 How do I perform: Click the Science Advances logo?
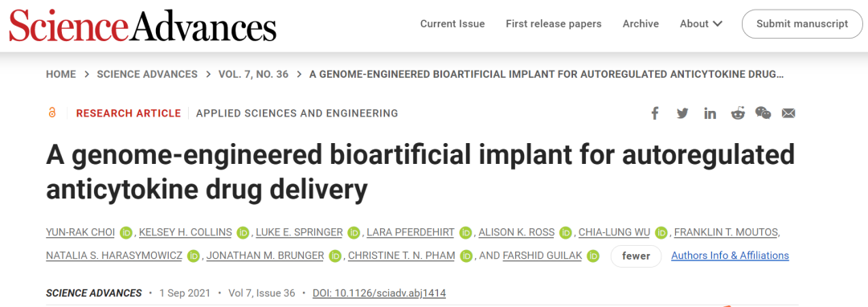(x=142, y=25)
